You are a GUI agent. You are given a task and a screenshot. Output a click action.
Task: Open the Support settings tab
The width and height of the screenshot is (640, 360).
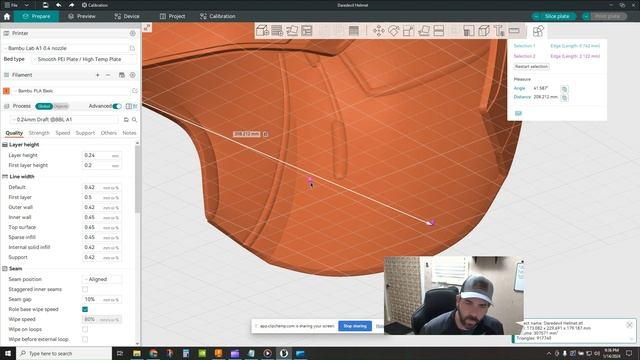click(x=85, y=133)
